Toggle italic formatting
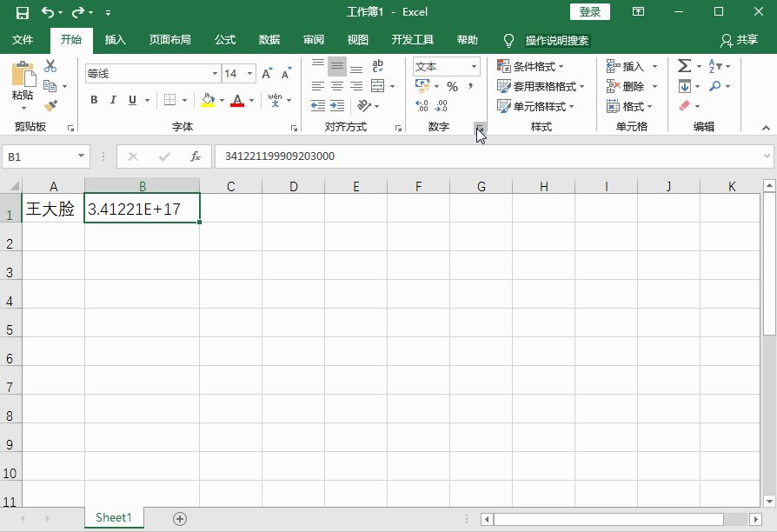Image resolution: width=777 pixels, height=532 pixels. [113, 99]
